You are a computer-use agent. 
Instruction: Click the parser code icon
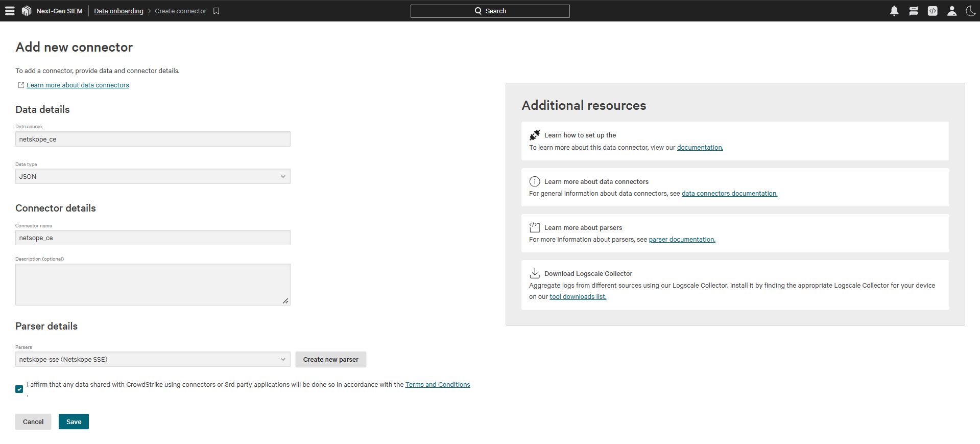pyautogui.click(x=535, y=227)
